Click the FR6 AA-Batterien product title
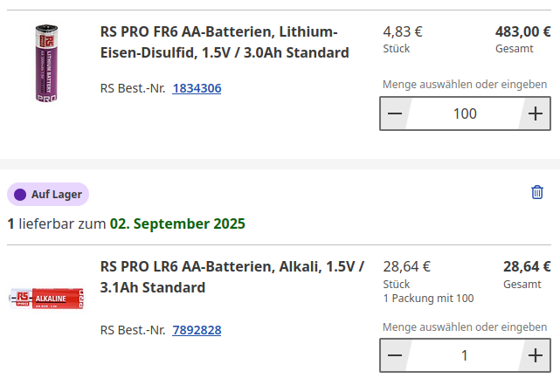This screenshot has height=392, width=560. (x=225, y=42)
